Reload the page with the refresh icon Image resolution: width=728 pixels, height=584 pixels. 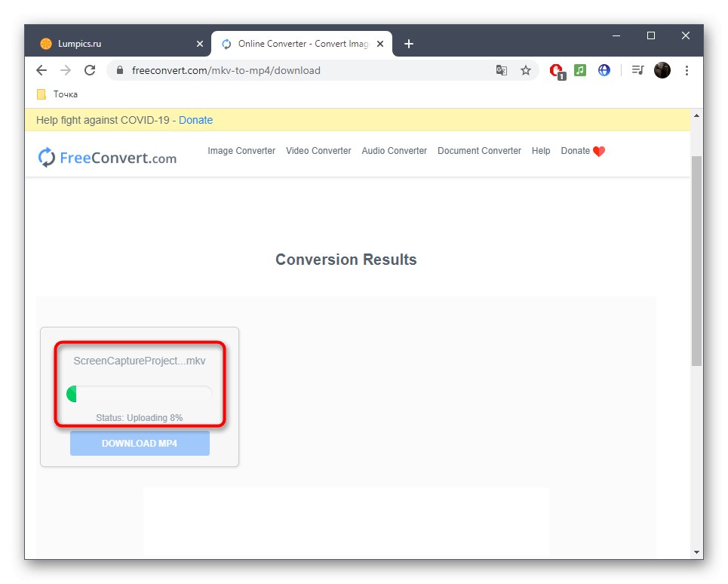(x=90, y=69)
